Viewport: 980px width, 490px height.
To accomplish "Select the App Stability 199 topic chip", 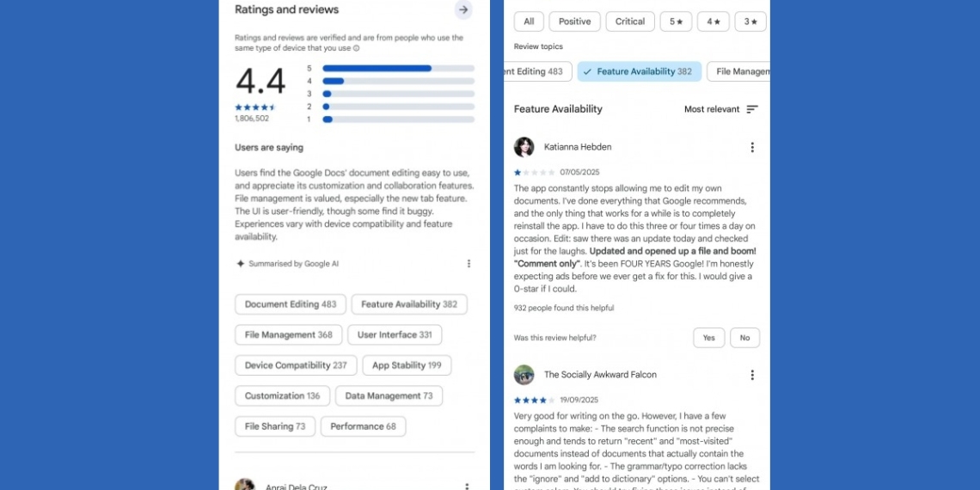I will coord(407,365).
